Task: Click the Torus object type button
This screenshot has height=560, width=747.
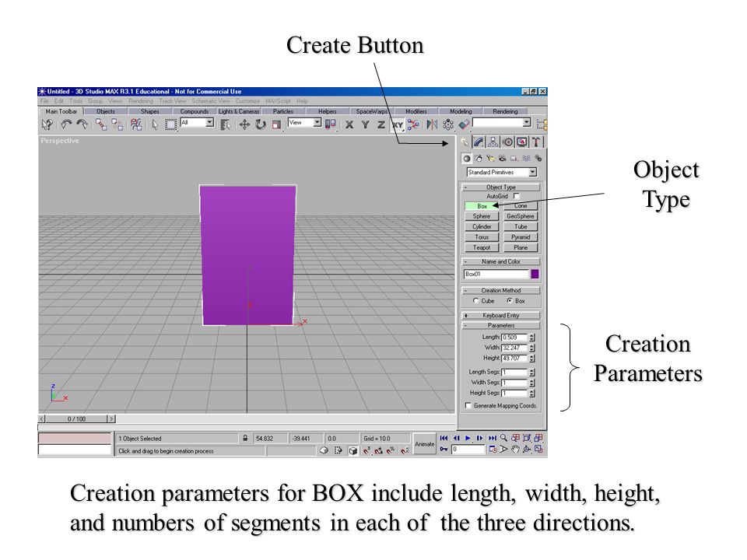Action: (x=481, y=237)
